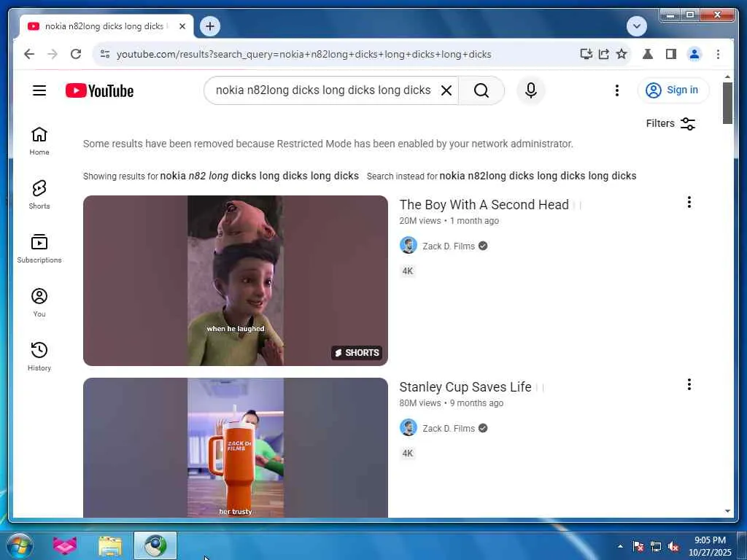Click the browser taskbar button
747x560 pixels.
[x=155, y=545]
